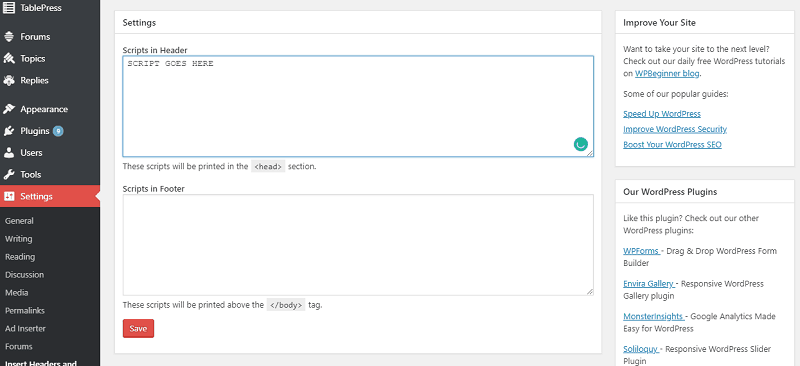Click the TablePress table icon
The width and height of the screenshot is (800, 366).
click(9, 8)
